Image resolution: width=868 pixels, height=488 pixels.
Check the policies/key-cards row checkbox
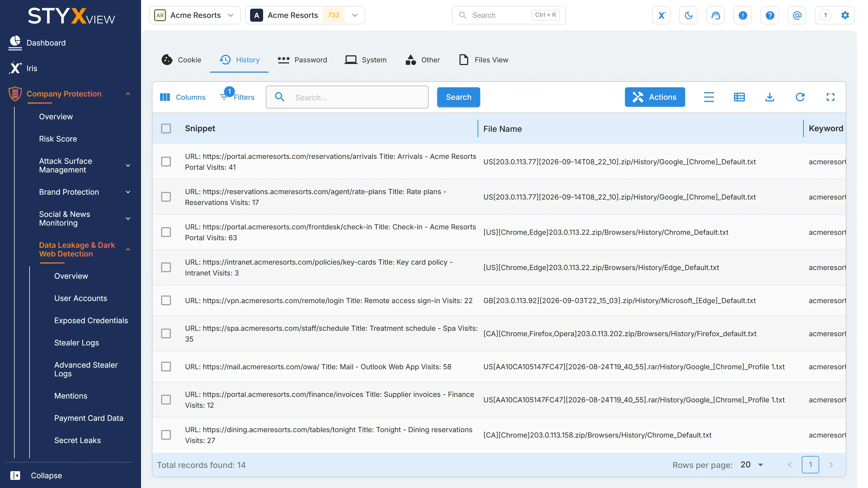pos(166,267)
